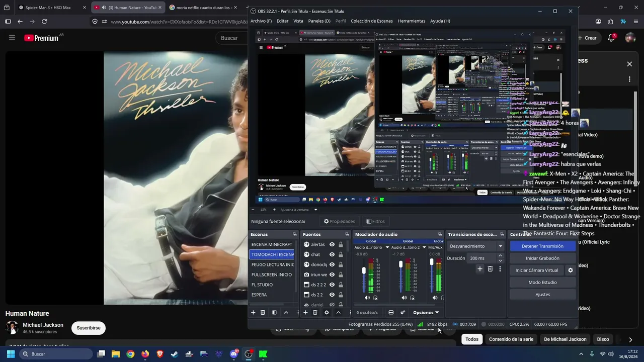The width and height of the screenshot is (644, 362).
Task: Open YouTube notifications bell
Action: (612, 38)
